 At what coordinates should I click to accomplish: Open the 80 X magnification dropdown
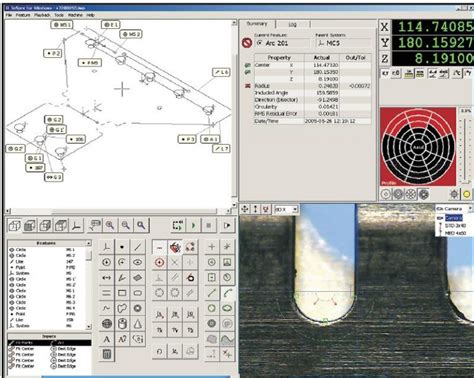(286, 209)
